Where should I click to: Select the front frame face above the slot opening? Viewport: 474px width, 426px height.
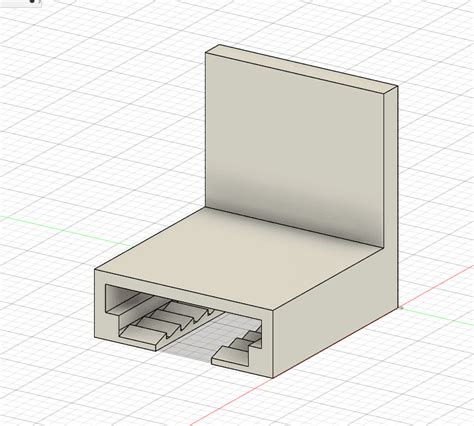[x=183, y=295]
